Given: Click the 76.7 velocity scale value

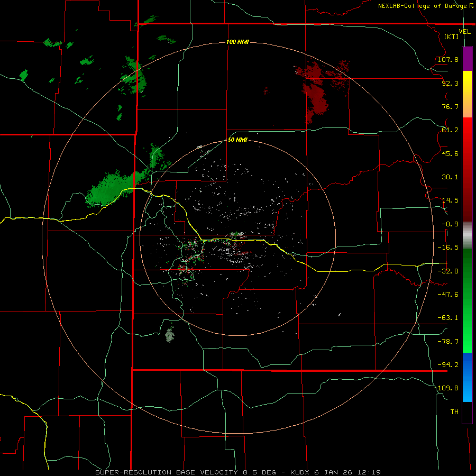Looking at the screenshot, I should click(450, 106).
